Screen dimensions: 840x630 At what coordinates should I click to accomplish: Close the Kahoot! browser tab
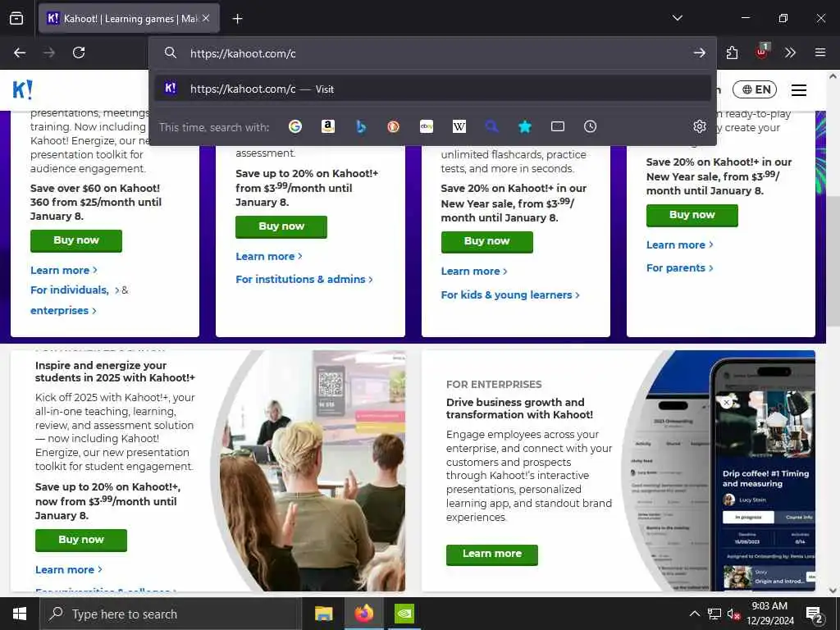point(206,18)
